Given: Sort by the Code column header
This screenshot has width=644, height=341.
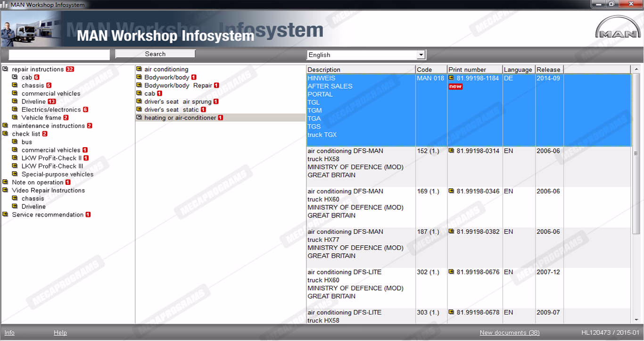Looking at the screenshot, I should click(431, 69).
